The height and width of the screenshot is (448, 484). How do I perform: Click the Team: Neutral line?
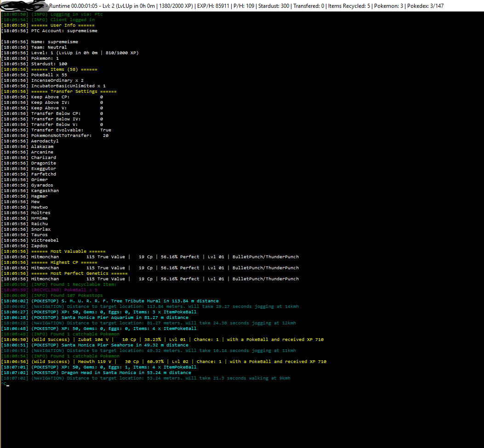click(49, 47)
